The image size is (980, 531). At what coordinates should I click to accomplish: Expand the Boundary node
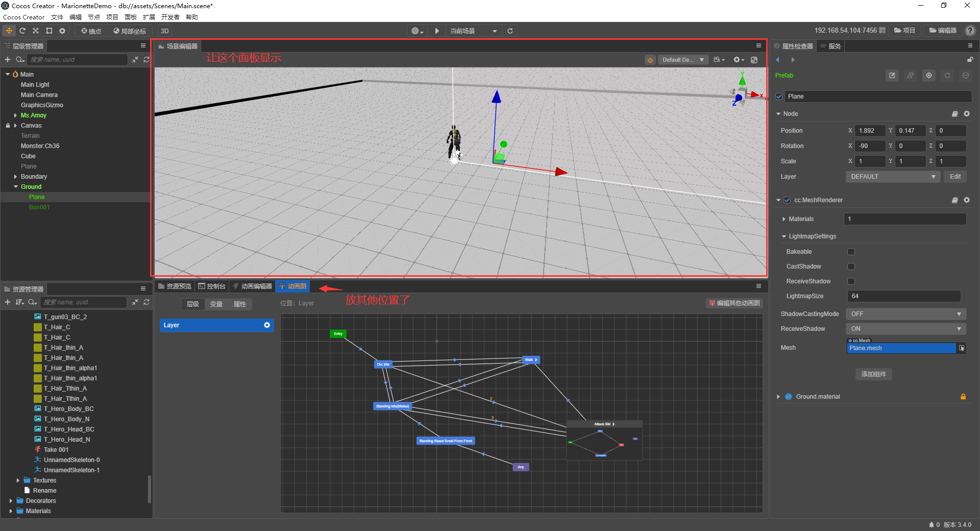[x=15, y=177]
